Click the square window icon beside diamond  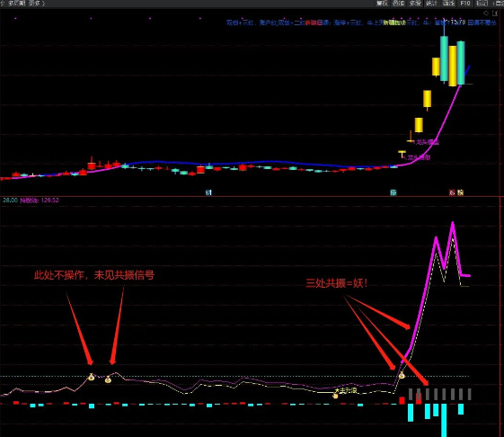[494, 13]
